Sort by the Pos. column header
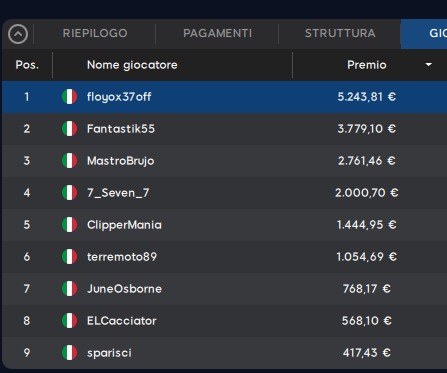Image resolution: width=447 pixels, height=373 pixels. click(27, 65)
